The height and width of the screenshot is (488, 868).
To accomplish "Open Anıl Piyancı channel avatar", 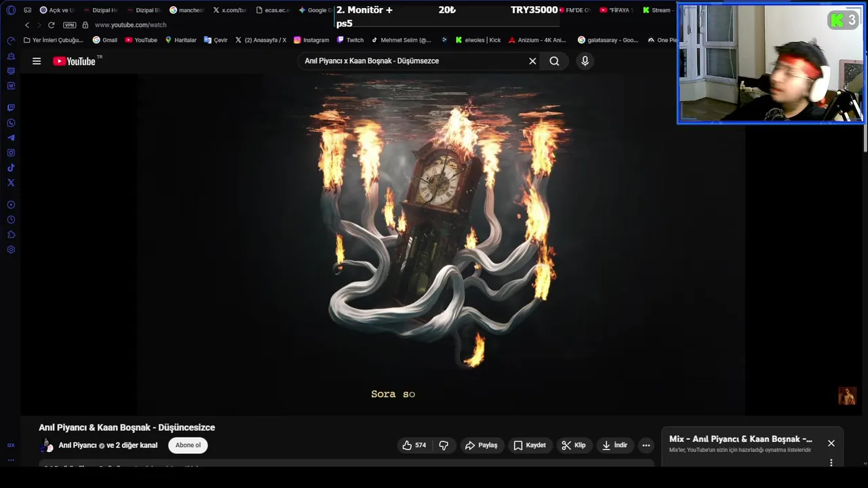I will 46,445.
